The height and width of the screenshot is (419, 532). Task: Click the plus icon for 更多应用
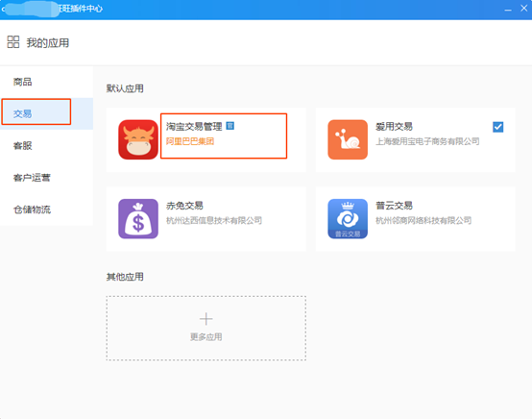tap(206, 319)
